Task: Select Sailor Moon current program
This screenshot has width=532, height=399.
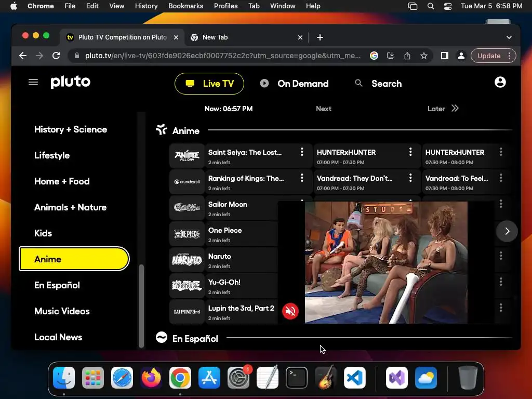Action: click(x=243, y=208)
